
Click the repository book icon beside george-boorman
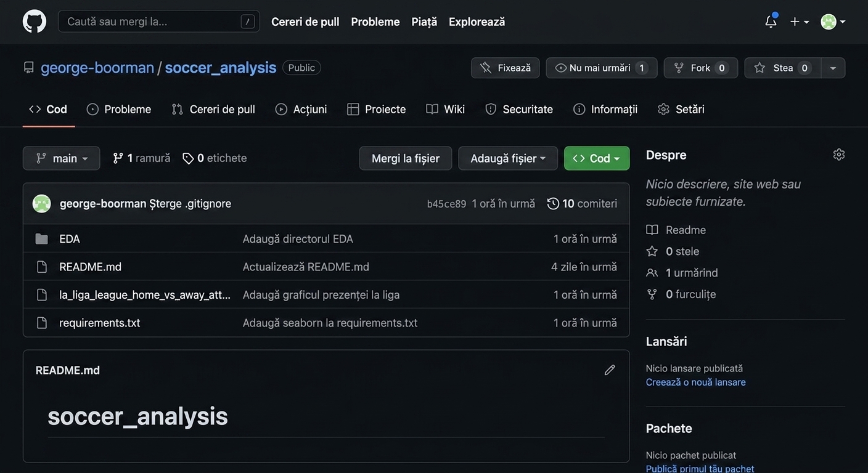(x=29, y=68)
